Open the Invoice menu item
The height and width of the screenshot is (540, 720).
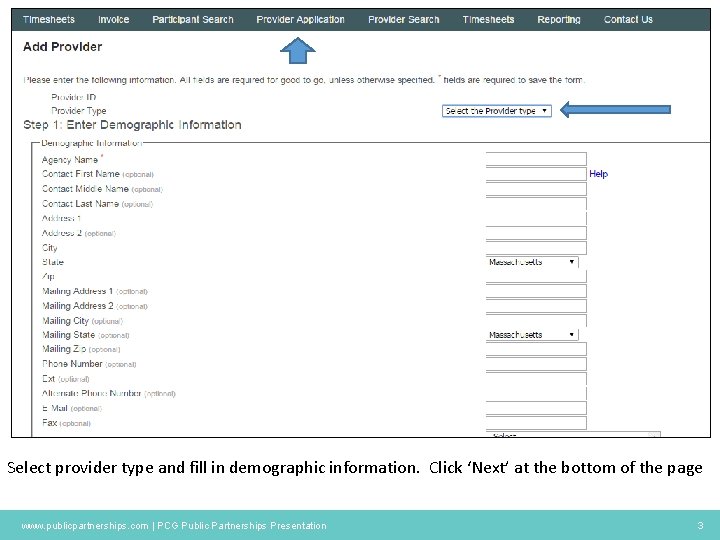pos(113,20)
